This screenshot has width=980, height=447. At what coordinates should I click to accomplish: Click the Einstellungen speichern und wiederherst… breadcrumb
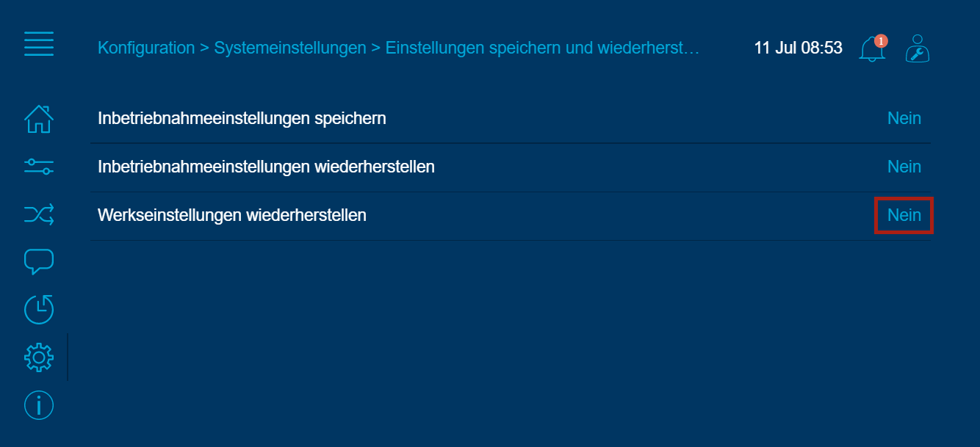pos(543,48)
